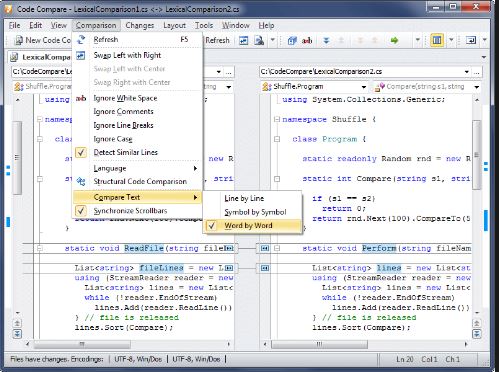
Task: Open dropdown arrow next to layout icon
Action: click(451, 40)
